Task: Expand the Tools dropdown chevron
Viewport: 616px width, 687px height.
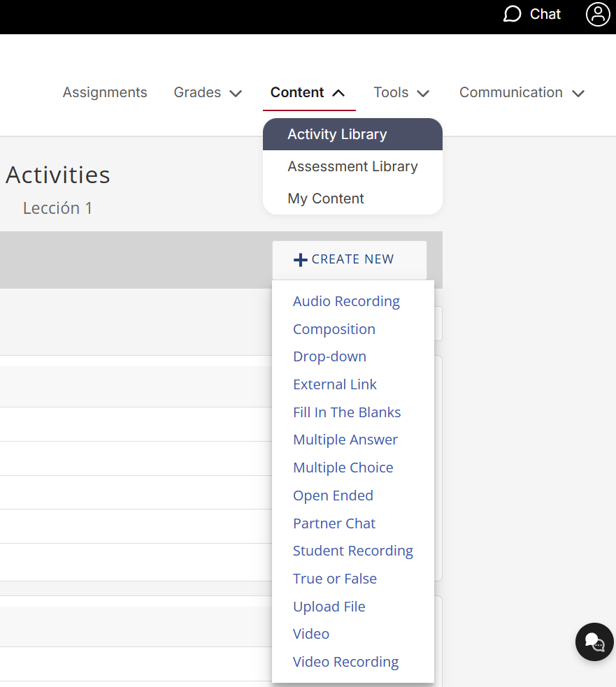Action: click(x=423, y=93)
